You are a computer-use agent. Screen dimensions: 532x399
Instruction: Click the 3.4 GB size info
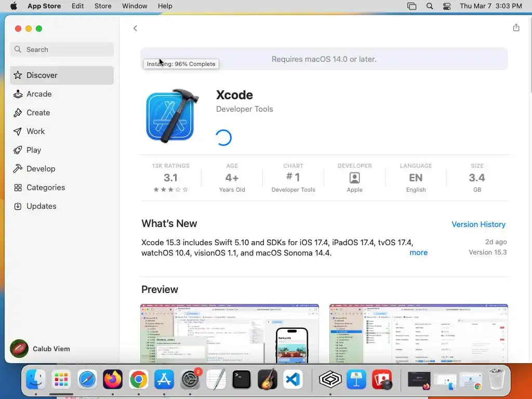477,178
